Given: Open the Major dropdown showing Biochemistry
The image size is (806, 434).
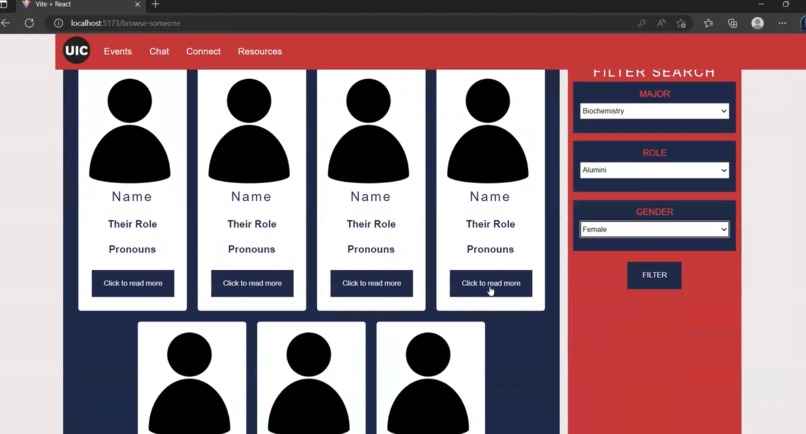Looking at the screenshot, I should 654,111.
